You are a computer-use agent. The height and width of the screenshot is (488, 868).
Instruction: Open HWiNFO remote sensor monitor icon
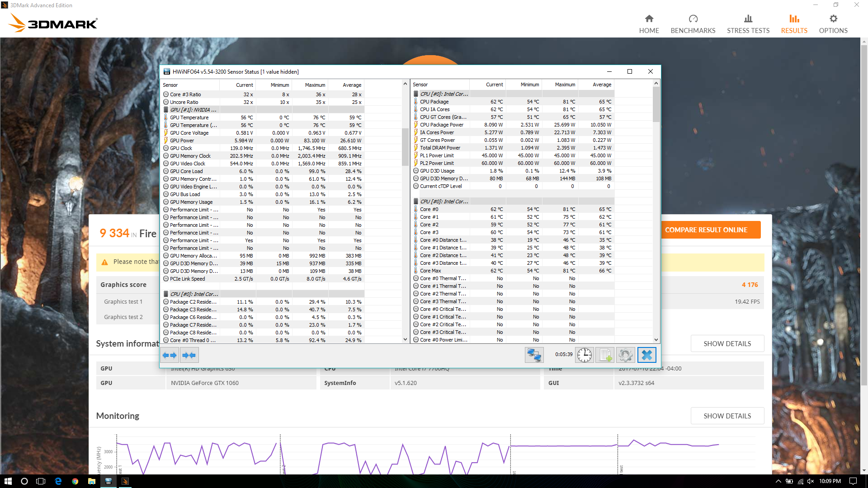[534, 355]
